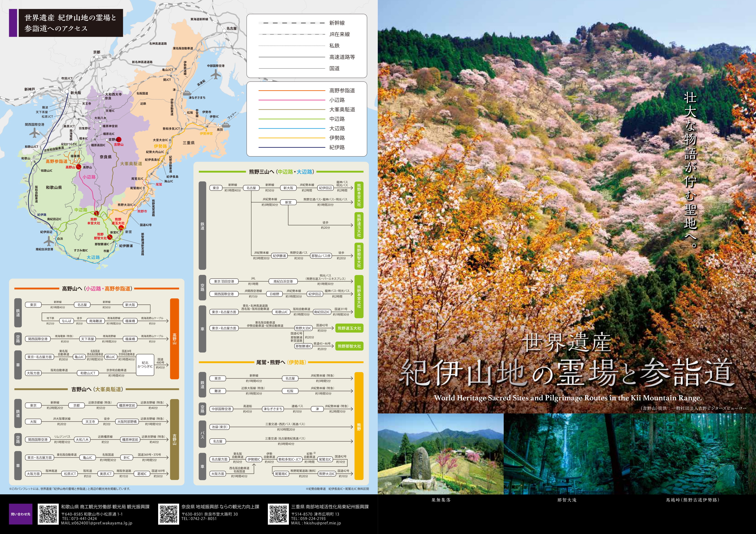This screenshot has height=534, width=756.
Task: Click the orange 高野参詣道 legend line
Action: pos(292,90)
